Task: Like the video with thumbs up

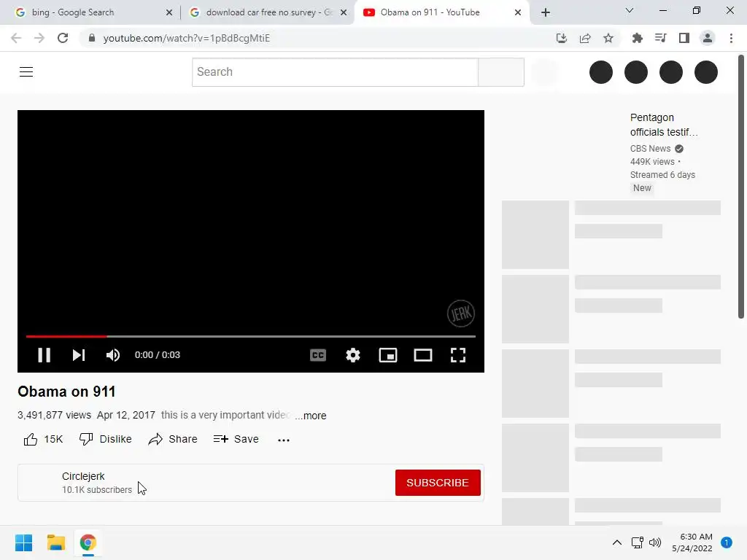Action: pyautogui.click(x=43, y=439)
